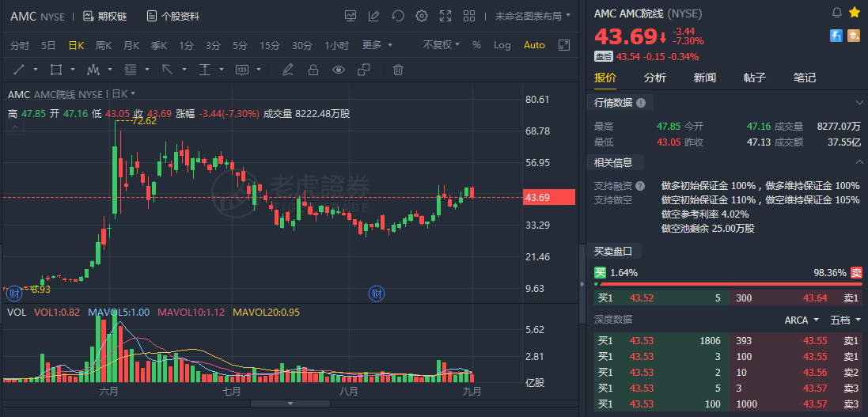
Task: Open 个股资料 stock profile
Action: pyautogui.click(x=172, y=17)
